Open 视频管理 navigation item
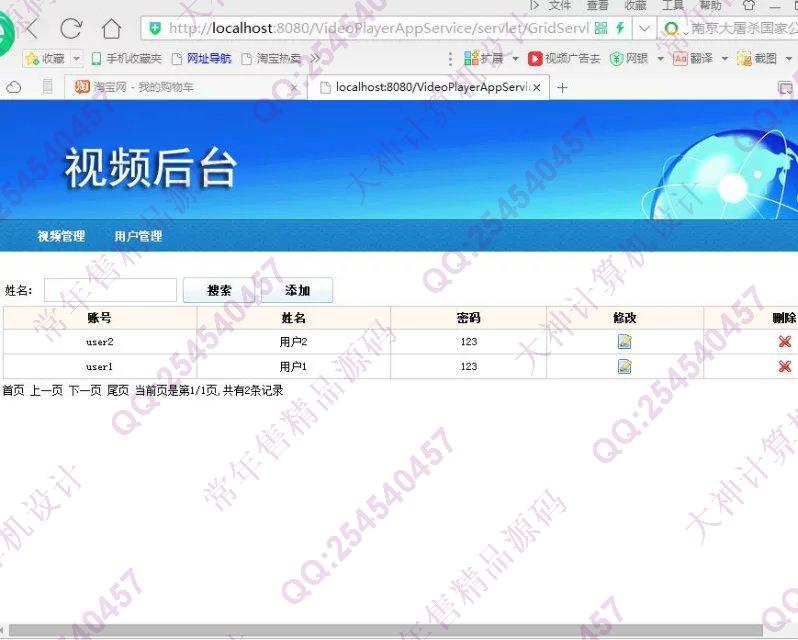This screenshot has width=798, height=640. [61, 236]
